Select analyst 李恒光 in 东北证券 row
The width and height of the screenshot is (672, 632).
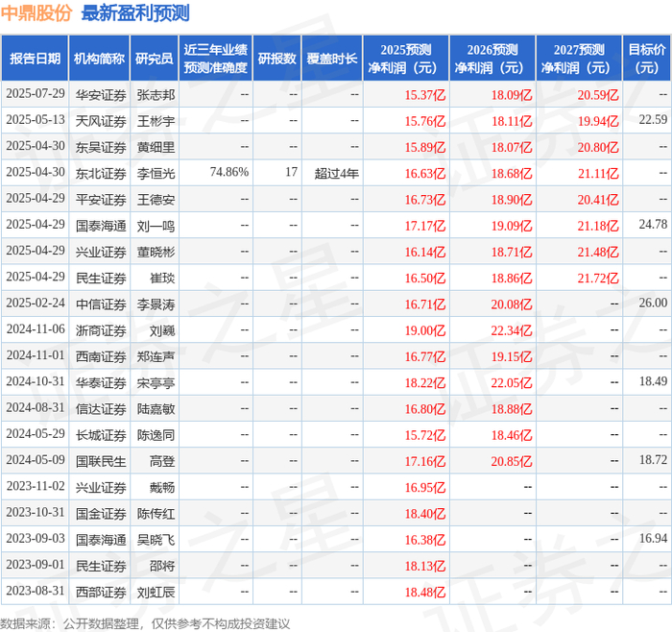tap(156, 173)
